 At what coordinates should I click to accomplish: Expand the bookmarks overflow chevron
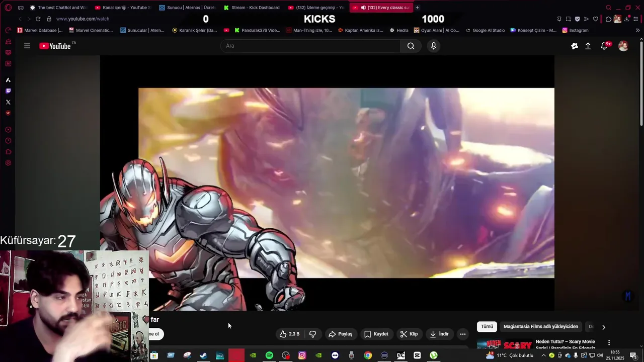[x=637, y=30]
